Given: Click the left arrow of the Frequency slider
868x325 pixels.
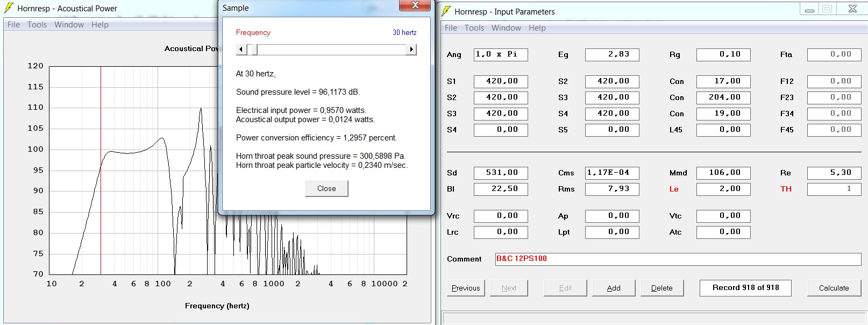Looking at the screenshot, I should tap(241, 50).
